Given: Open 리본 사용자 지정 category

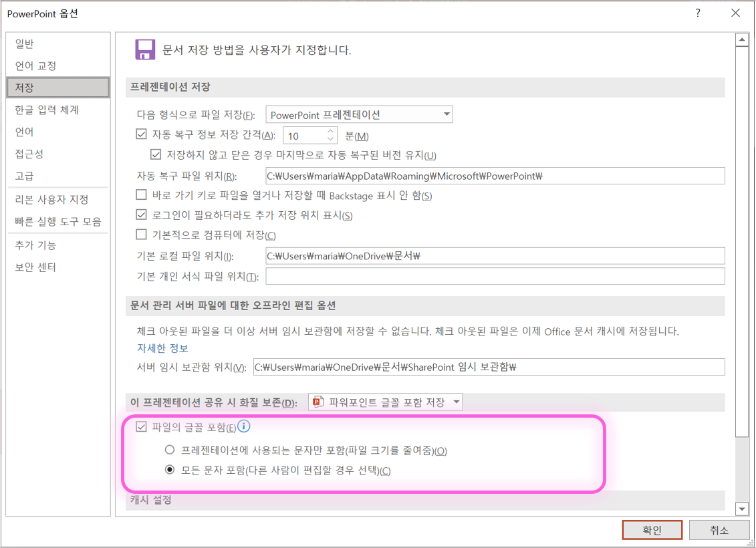Looking at the screenshot, I should tap(58, 200).
